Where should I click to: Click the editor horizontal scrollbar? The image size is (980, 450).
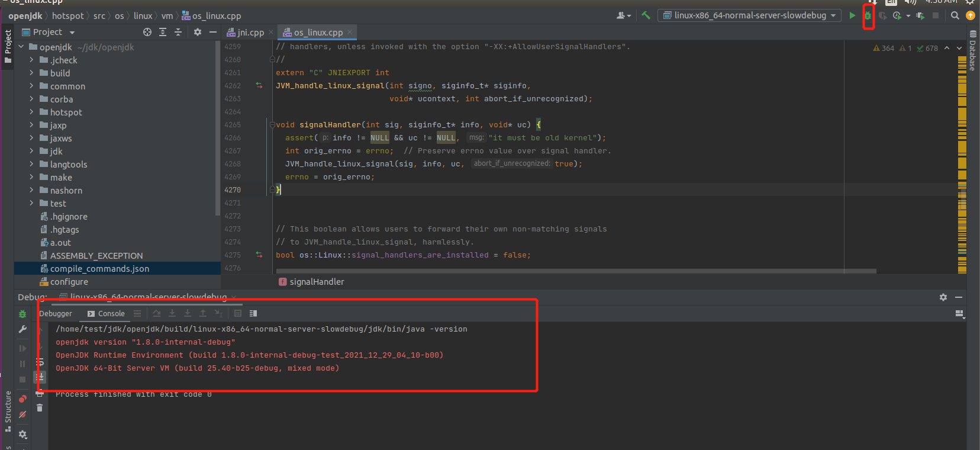coord(576,271)
